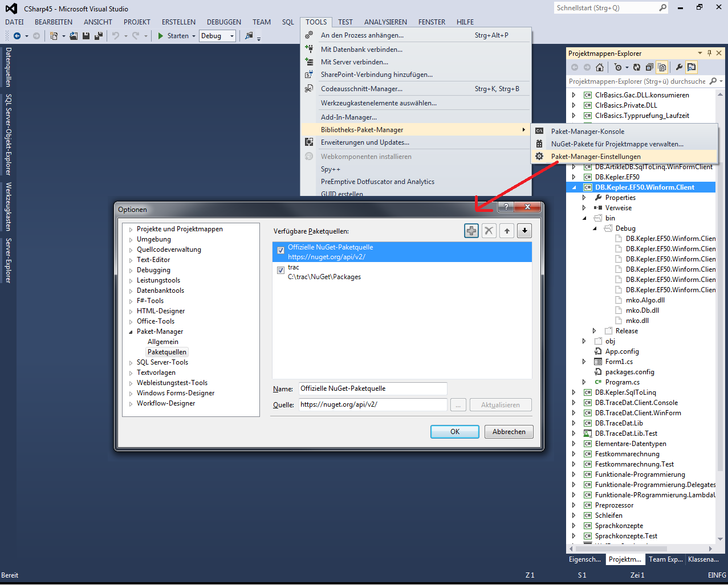The width and height of the screenshot is (728, 585).
Task: Select HTML-Designer in options tree
Action: point(161,311)
